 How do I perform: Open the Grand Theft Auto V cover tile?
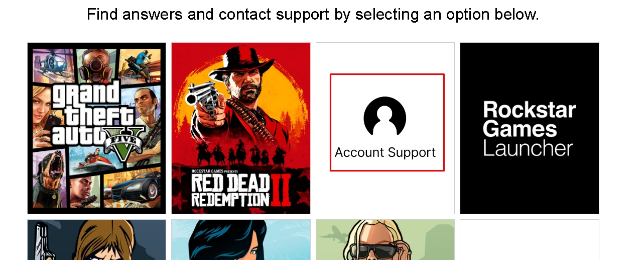(x=96, y=128)
